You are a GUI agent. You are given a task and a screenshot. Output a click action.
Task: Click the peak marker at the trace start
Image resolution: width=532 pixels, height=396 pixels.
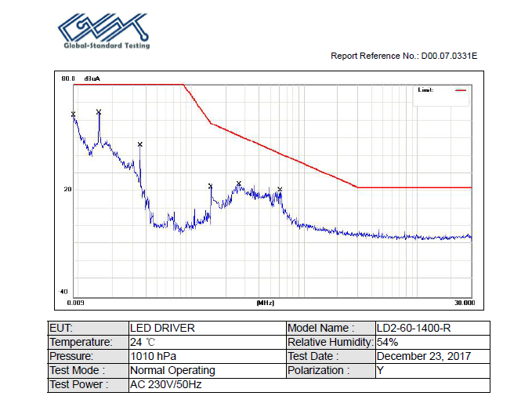[x=74, y=114]
